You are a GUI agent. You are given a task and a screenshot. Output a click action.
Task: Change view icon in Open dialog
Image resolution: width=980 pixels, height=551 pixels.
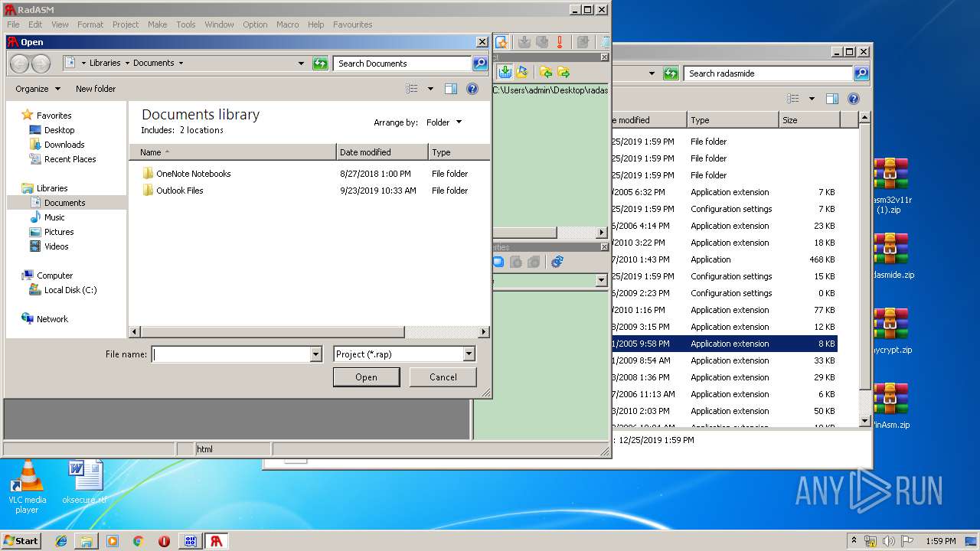(x=412, y=89)
